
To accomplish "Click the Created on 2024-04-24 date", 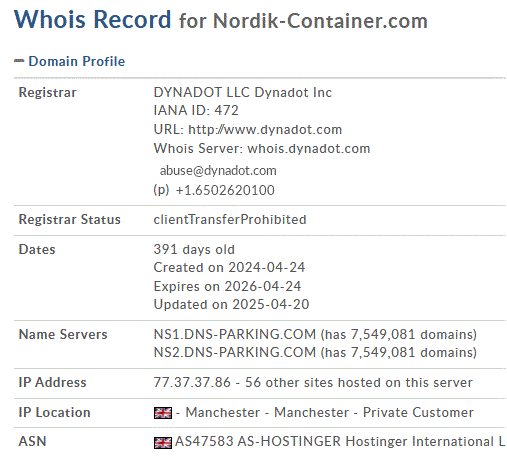I will [x=229, y=267].
